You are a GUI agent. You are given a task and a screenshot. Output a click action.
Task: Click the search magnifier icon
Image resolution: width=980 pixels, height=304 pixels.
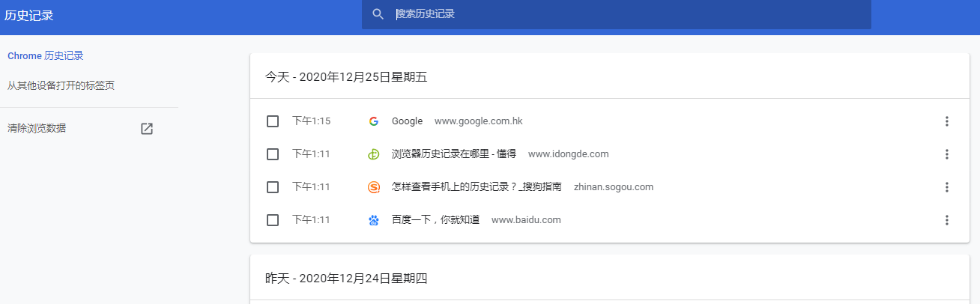click(x=378, y=14)
